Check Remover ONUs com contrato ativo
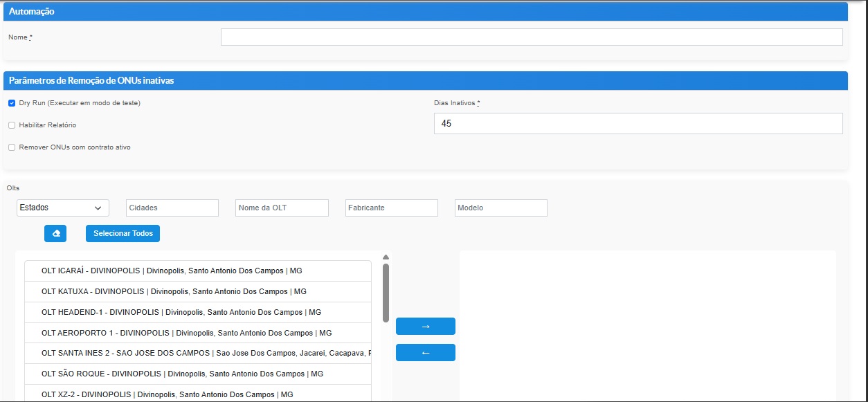Viewport: 868px width, 402px height. tap(12, 147)
